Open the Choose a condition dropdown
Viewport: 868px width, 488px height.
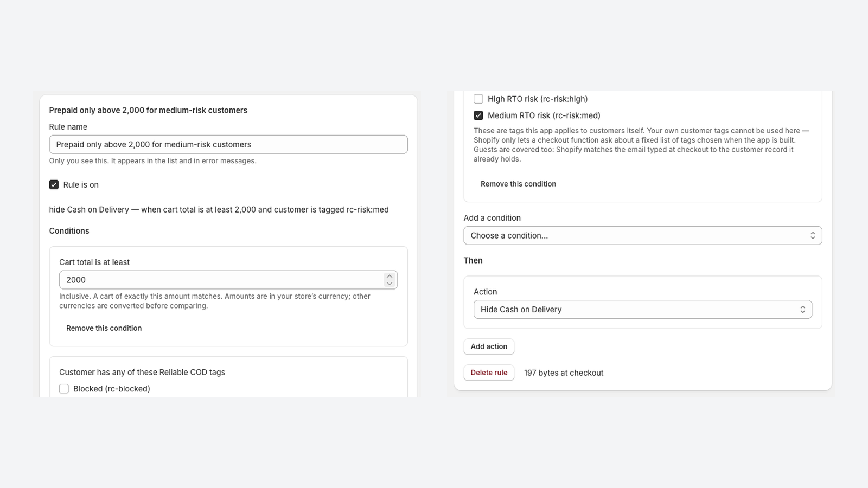click(x=643, y=235)
